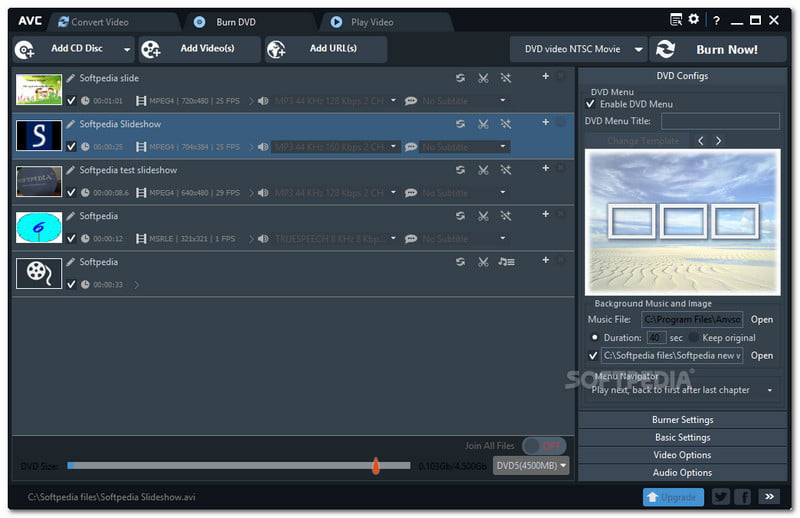Click the Twitter share icon
Image resolution: width=800 pixels, height=518 pixels.
click(720, 496)
